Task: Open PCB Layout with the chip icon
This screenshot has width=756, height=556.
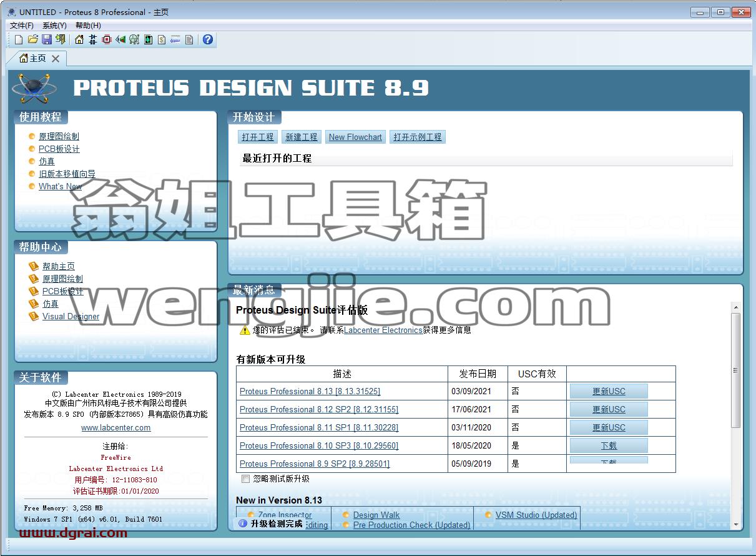Action: coord(107,39)
